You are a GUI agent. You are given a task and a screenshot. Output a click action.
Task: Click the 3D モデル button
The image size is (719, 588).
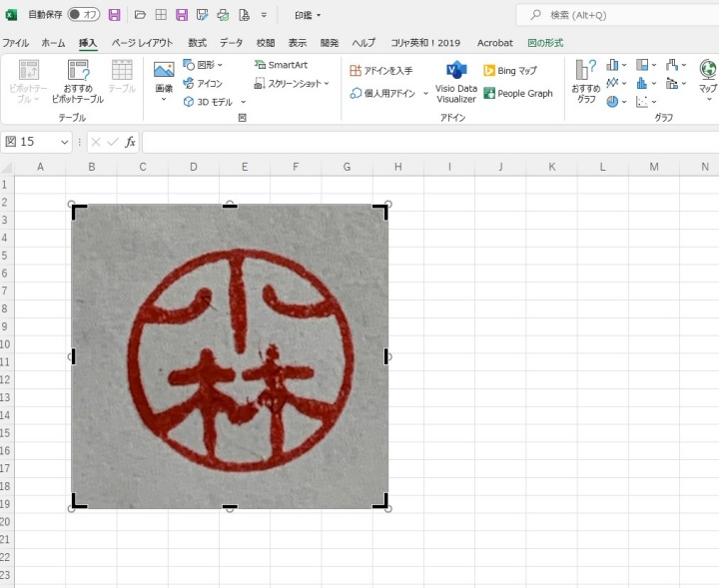click(208, 102)
